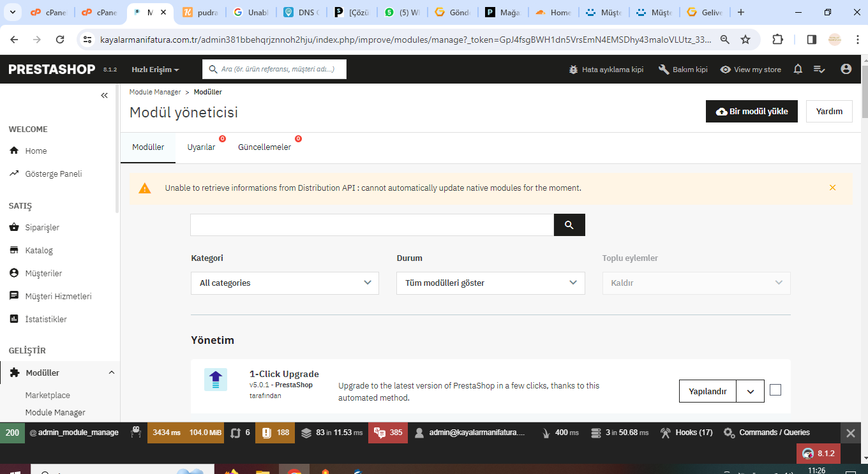Switch to the Modüller tab
The height and width of the screenshot is (474, 868).
click(x=148, y=147)
